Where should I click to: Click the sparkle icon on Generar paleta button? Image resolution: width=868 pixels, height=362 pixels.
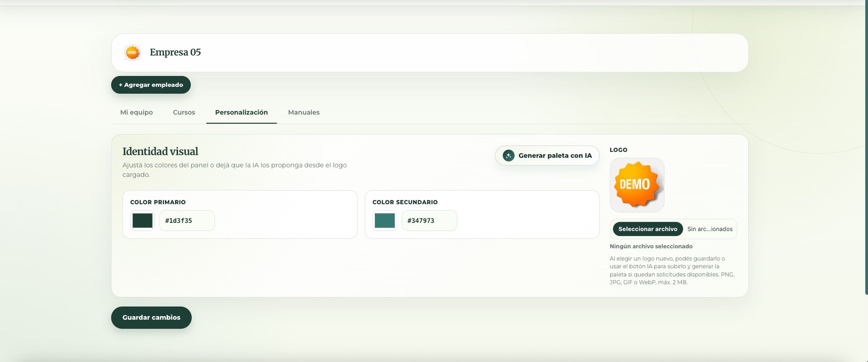click(508, 156)
